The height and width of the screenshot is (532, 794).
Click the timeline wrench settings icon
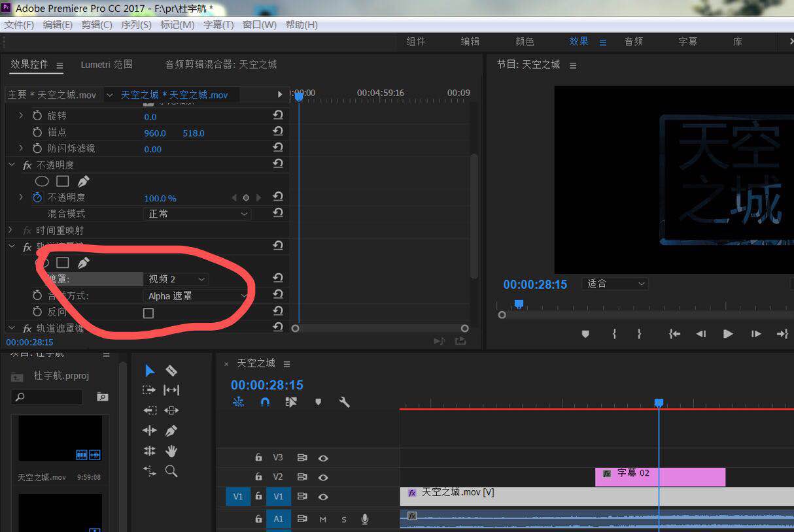coord(345,402)
